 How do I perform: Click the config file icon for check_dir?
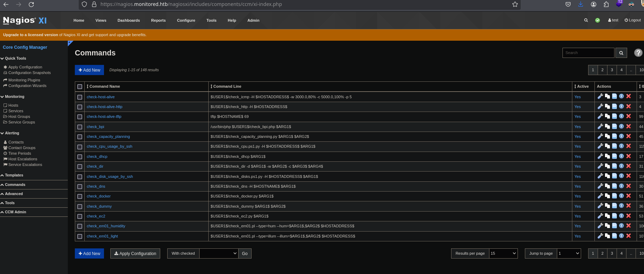[x=614, y=166]
